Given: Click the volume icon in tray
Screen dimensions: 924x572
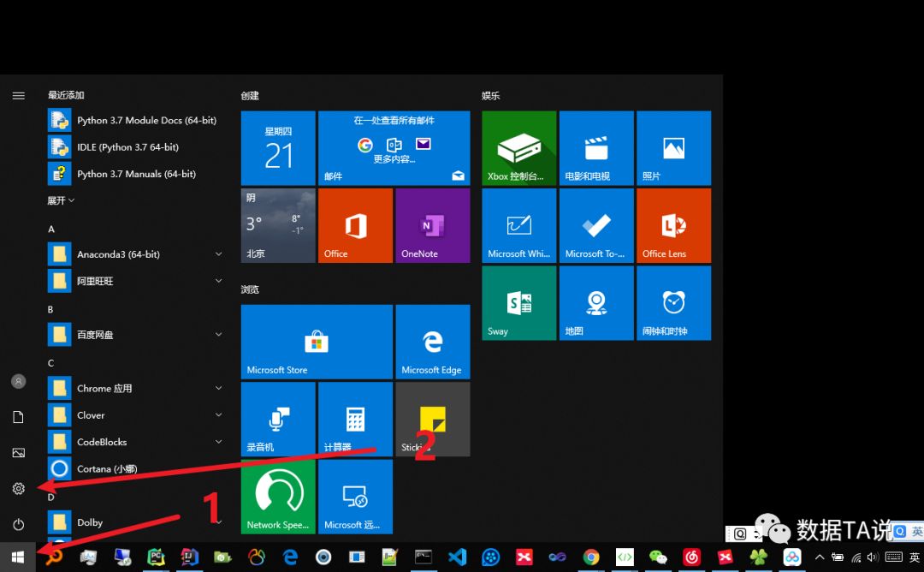Looking at the screenshot, I should [x=873, y=557].
